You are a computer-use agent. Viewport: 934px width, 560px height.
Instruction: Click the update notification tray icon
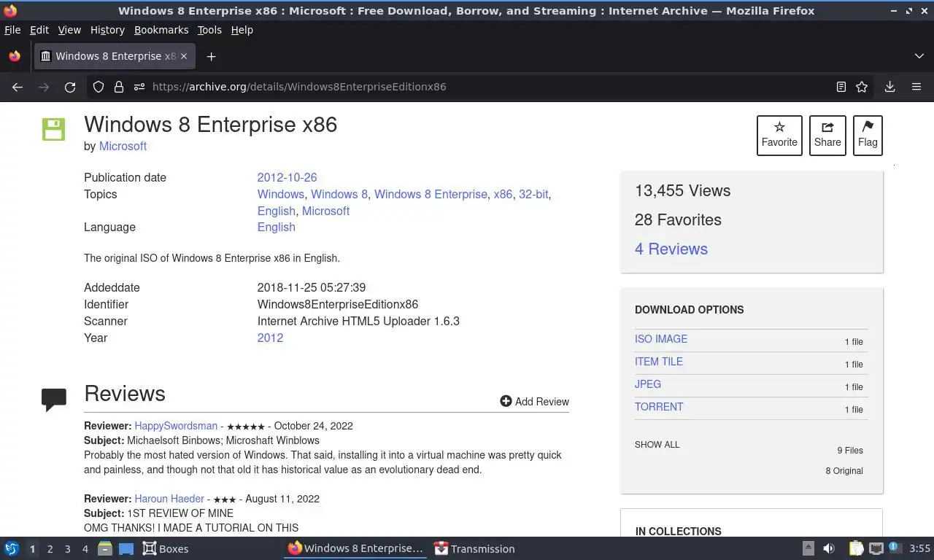(x=894, y=548)
